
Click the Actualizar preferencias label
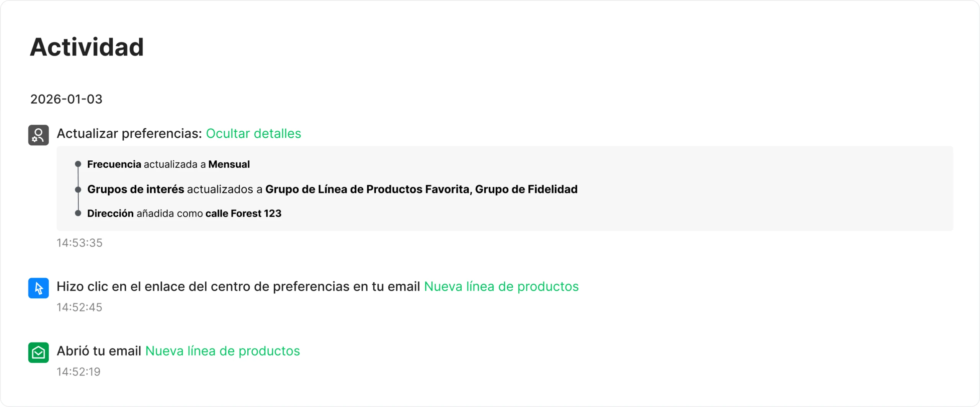(129, 134)
